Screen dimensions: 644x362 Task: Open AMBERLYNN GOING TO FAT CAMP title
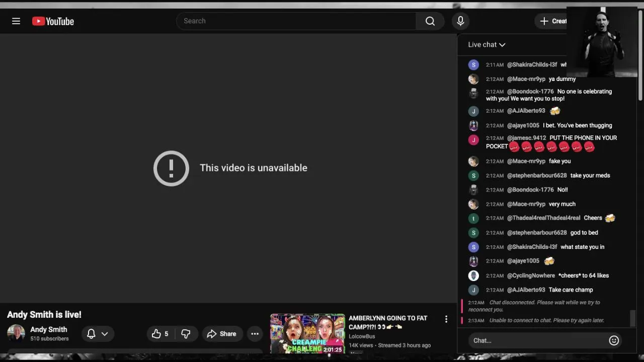(388, 322)
